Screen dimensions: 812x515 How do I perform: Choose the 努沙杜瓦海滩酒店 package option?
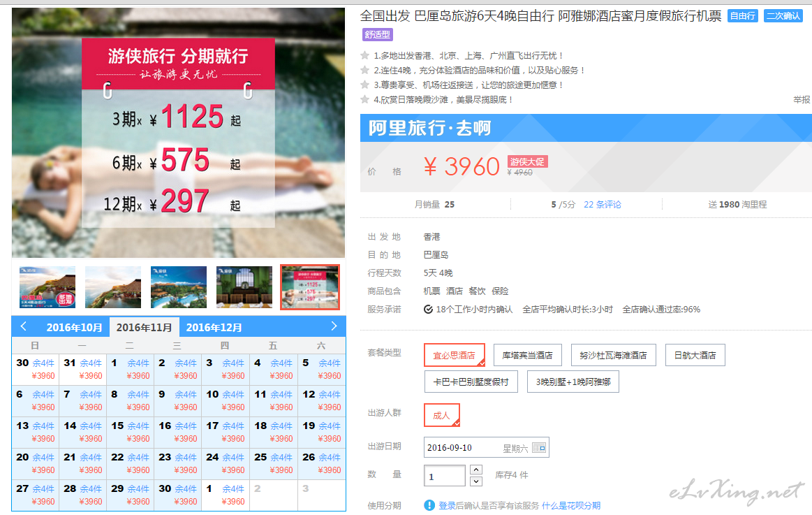pyautogui.click(x=613, y=356)
